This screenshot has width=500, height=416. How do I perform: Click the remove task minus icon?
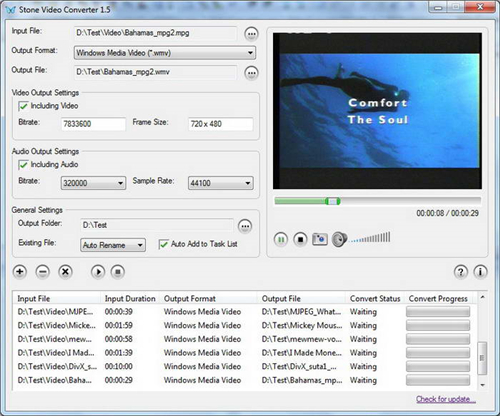pyautogui.click(x=42, y=272)
